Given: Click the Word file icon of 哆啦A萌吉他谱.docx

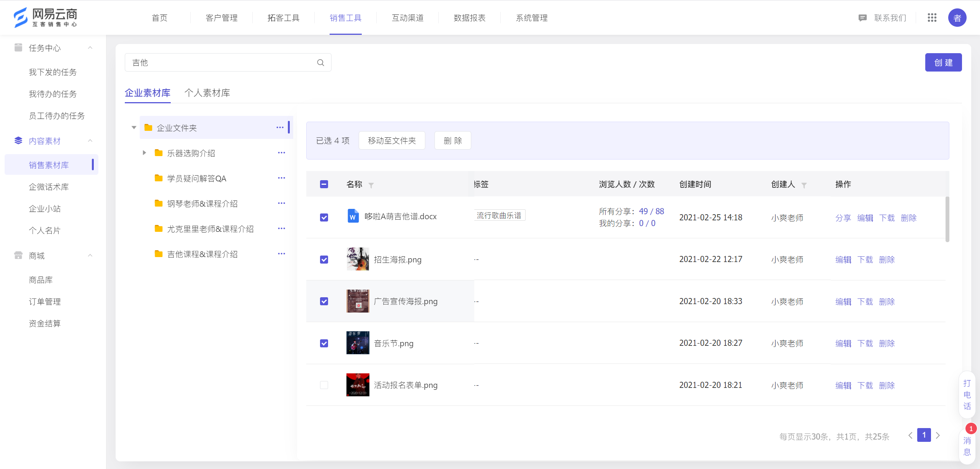Looking at the screenshot, I should pos(353,216).
